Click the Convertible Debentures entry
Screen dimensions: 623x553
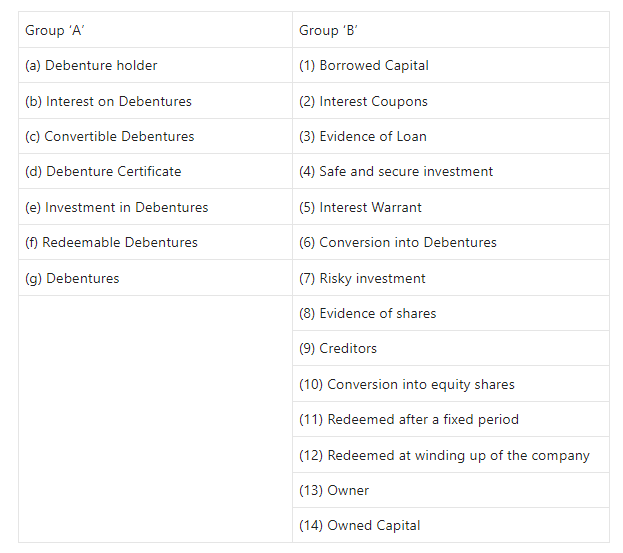pos(155,136)
